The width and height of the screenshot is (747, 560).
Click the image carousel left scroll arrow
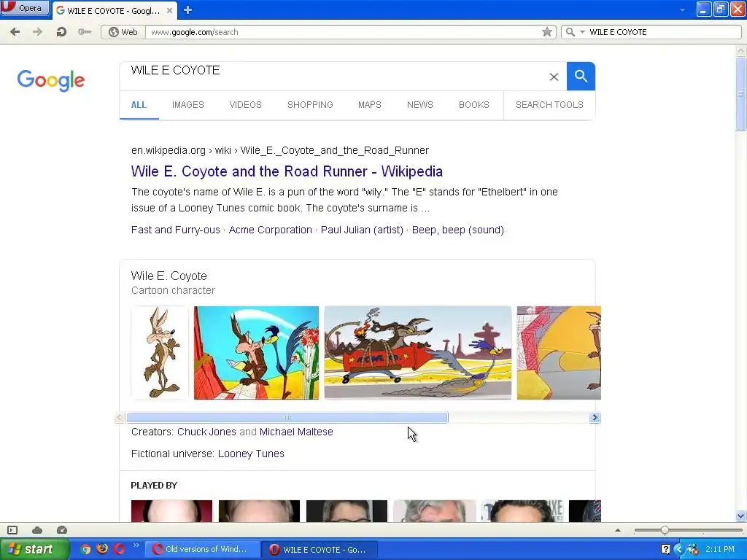(120, 418)
